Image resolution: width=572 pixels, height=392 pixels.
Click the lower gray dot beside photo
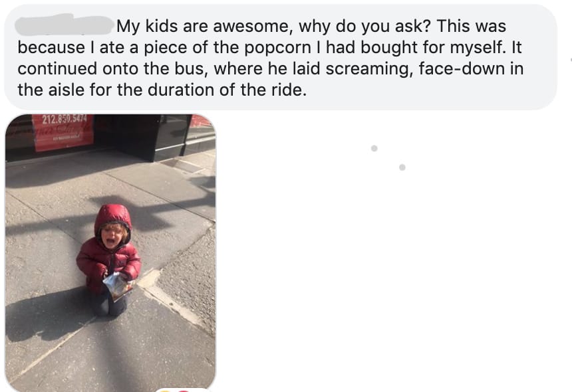[402, 167]
